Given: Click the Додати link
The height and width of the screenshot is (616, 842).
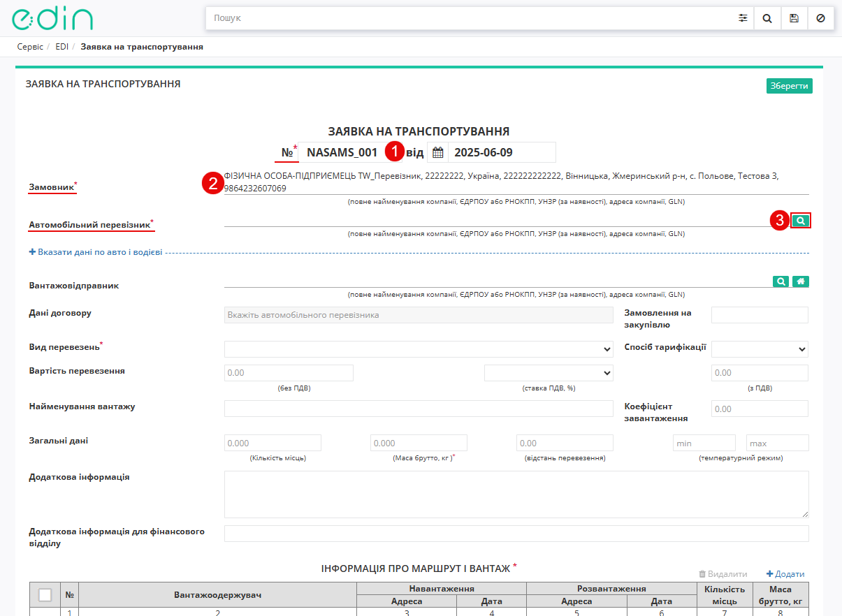Looking at the screenshot, I should point(785,573).
